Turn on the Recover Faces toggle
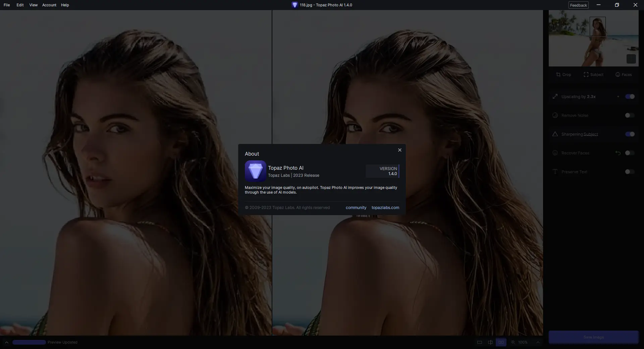 click(x=630, y=153)
